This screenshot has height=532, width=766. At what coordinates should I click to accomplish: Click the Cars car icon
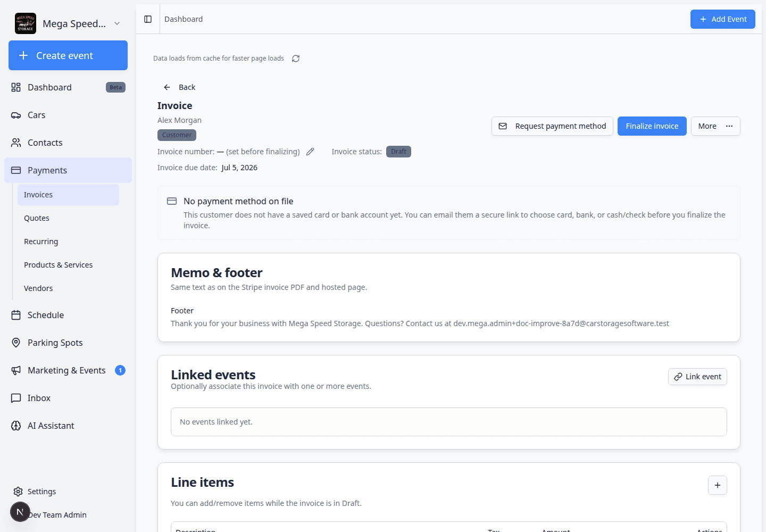click(x=16, y=115)
